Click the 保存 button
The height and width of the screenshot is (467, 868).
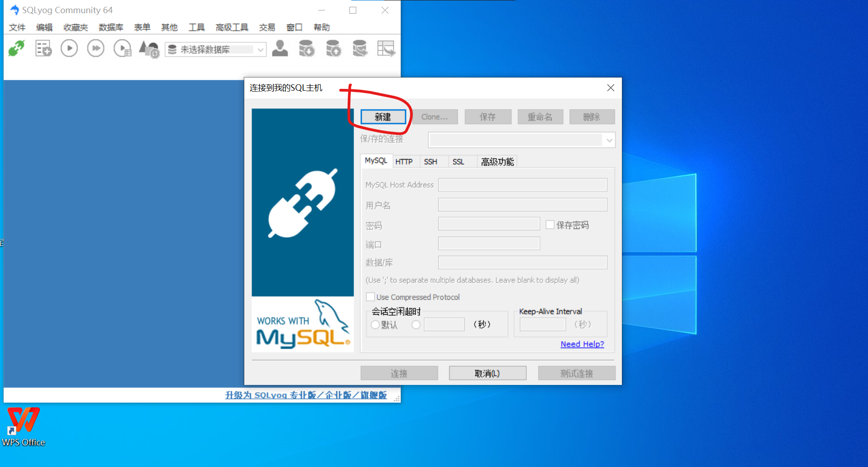(x=488, y=117)
